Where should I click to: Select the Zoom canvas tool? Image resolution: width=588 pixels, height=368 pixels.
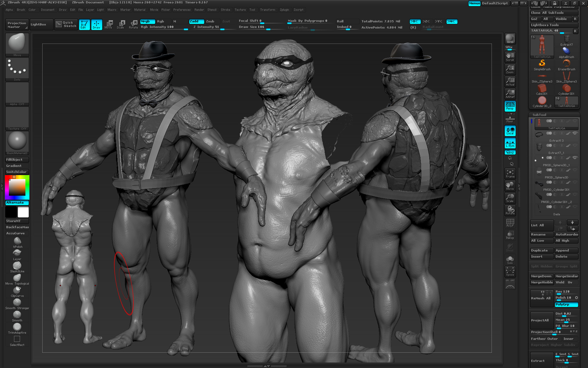click(510, 69)
